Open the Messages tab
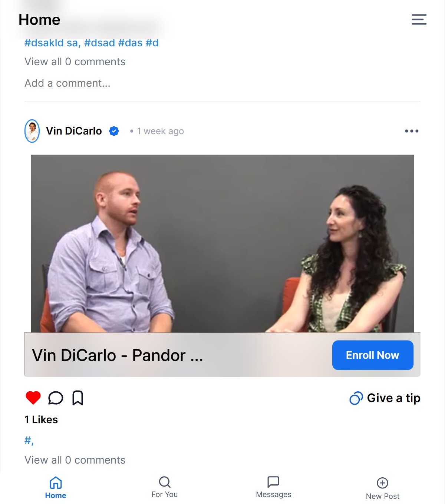Screen dimensions: 445x504 pyautogui.click(x=274, y=487)
